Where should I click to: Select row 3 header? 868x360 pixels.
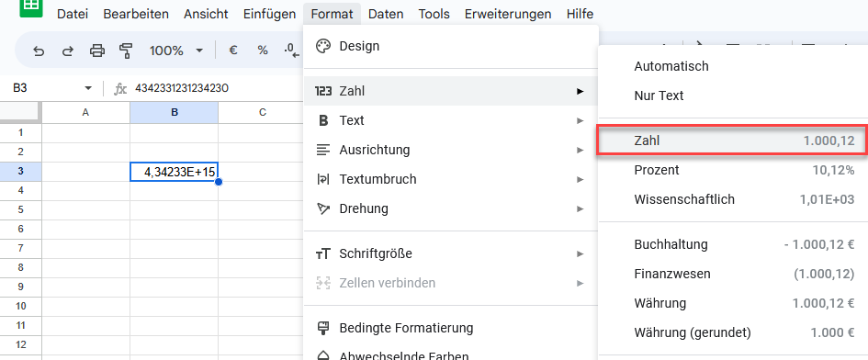[21, 171]
